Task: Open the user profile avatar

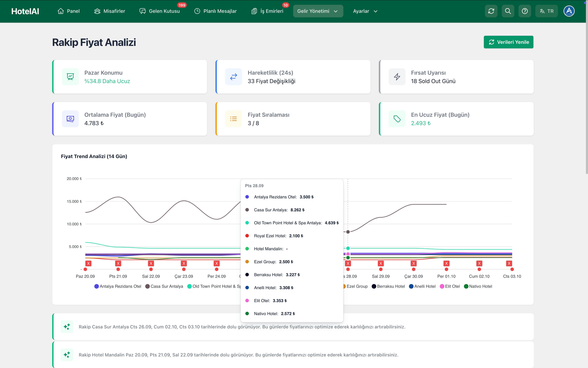Action: 569,11
